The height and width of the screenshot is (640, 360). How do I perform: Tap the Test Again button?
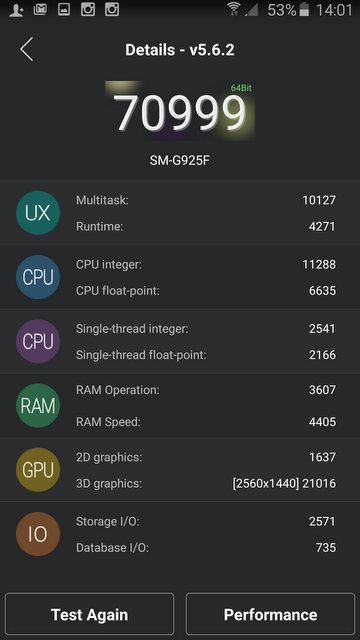pyautogui.click(x=89, y=614)
